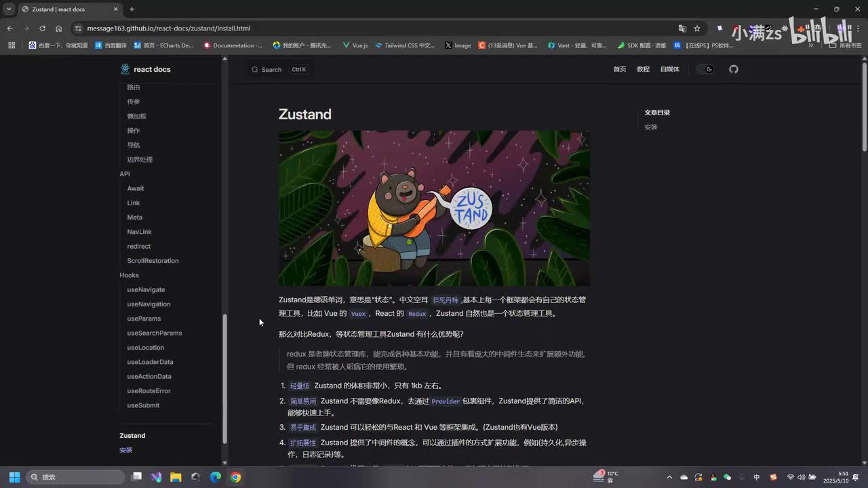Click the 中 input method indicator
868x488 pixels.
point(757,477)
